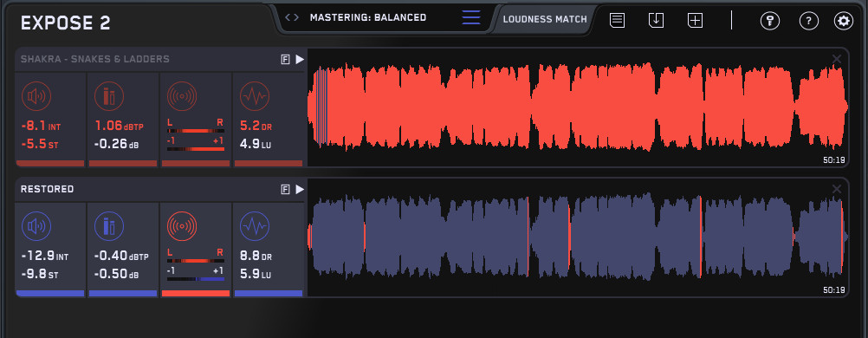This screenshot has width=868, height=338.
Task: Click the Restored track title
Action: click(x=47, y=189)
